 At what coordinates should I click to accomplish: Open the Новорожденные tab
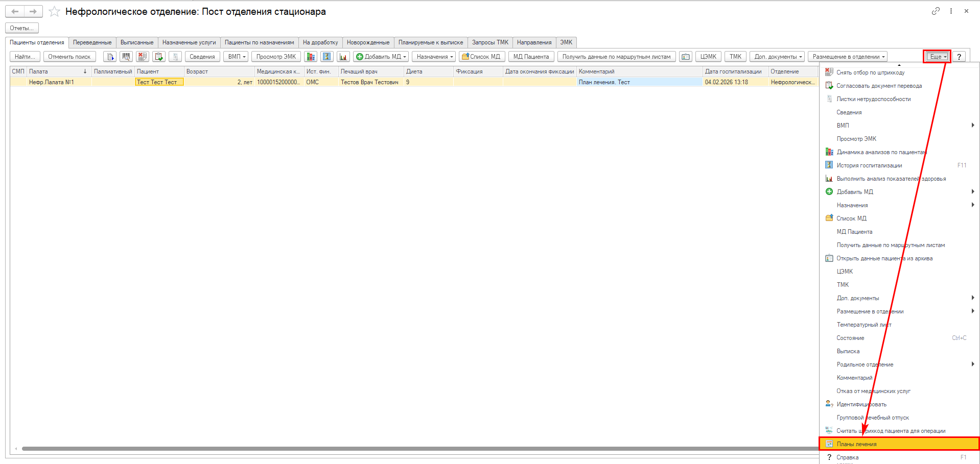coord(368,42)
